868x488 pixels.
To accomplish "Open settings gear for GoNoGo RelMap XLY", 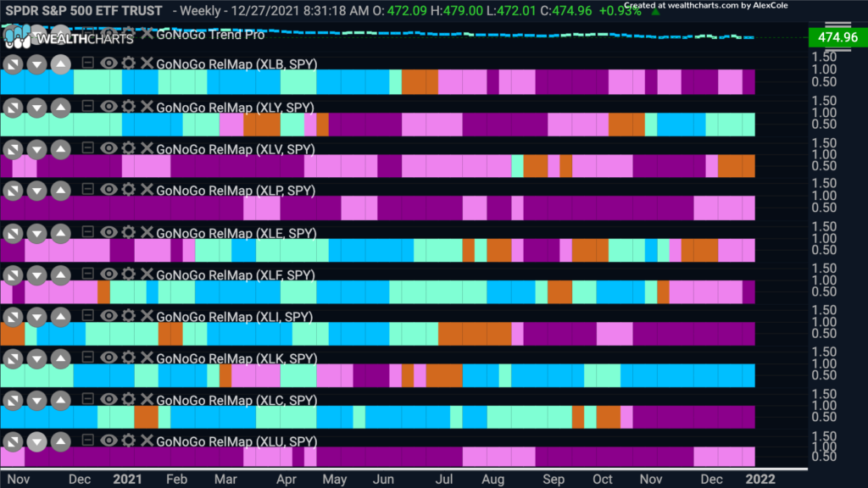I will [x=129, y=106].
